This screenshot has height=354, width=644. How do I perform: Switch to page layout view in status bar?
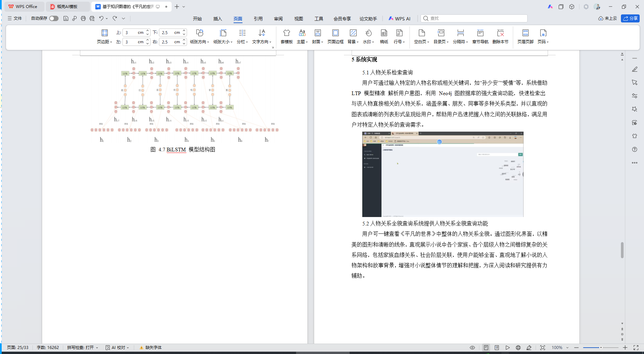[x=486, y=348]
